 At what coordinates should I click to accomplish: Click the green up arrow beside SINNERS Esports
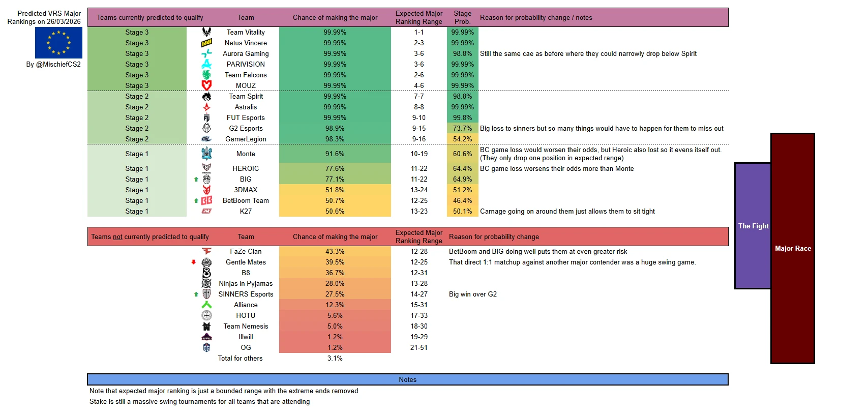point(196,294)
